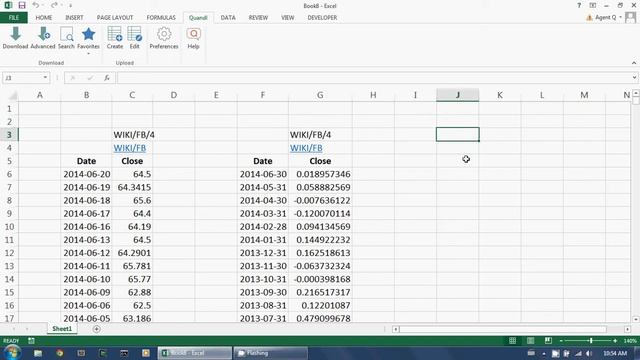Switch to Page Layout view icon
Image resolution: width=640 pixels, height=360 pixels.
tap(530, 340)
